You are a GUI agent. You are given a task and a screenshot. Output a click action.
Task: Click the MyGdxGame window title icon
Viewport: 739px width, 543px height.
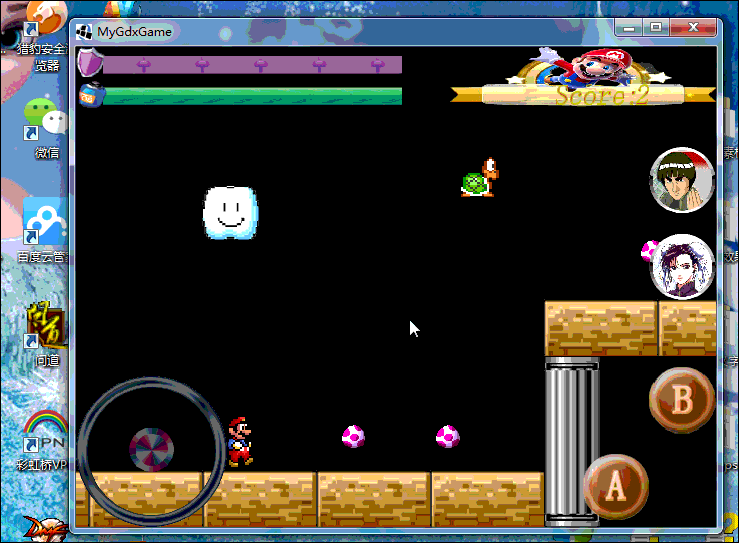pyautogui.click(x=85, y=32)
